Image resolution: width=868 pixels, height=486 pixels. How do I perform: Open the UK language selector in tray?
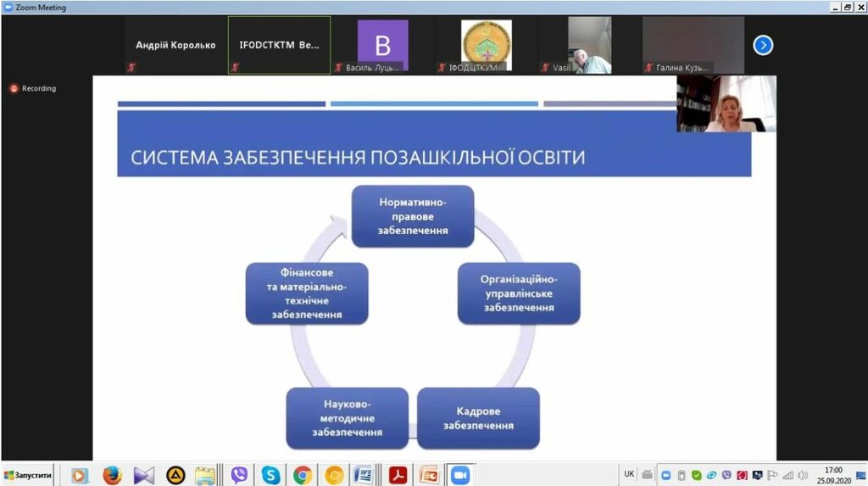click(x=629, y=474)
